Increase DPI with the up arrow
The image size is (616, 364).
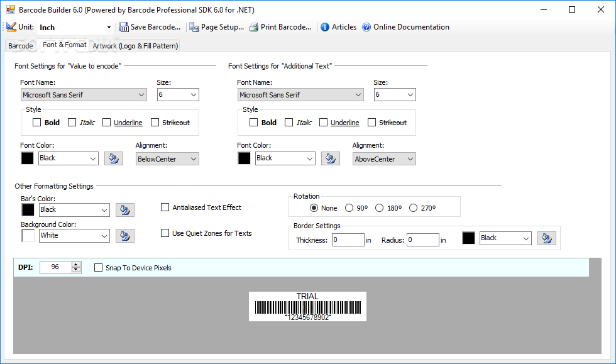click(x=76, y=265)
